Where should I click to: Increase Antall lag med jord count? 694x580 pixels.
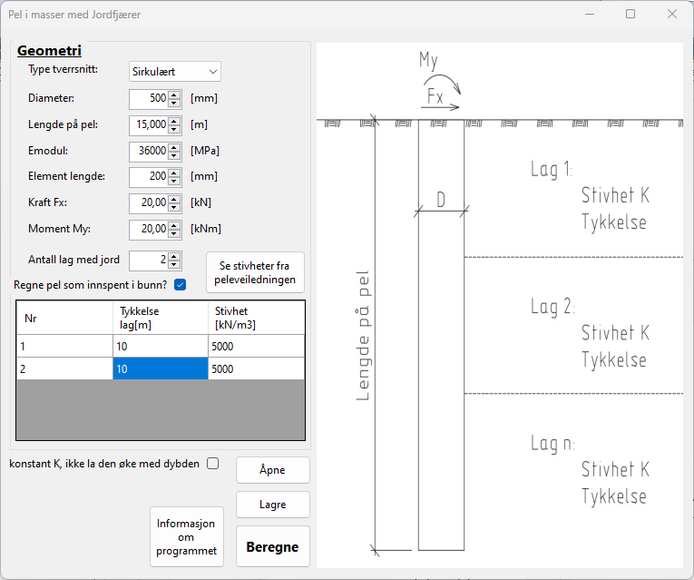click(174, 256)
